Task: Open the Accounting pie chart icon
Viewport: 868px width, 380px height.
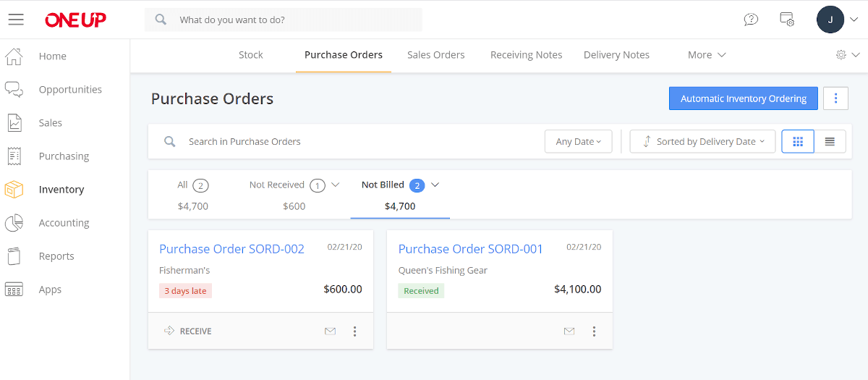Action: point(14,223)
